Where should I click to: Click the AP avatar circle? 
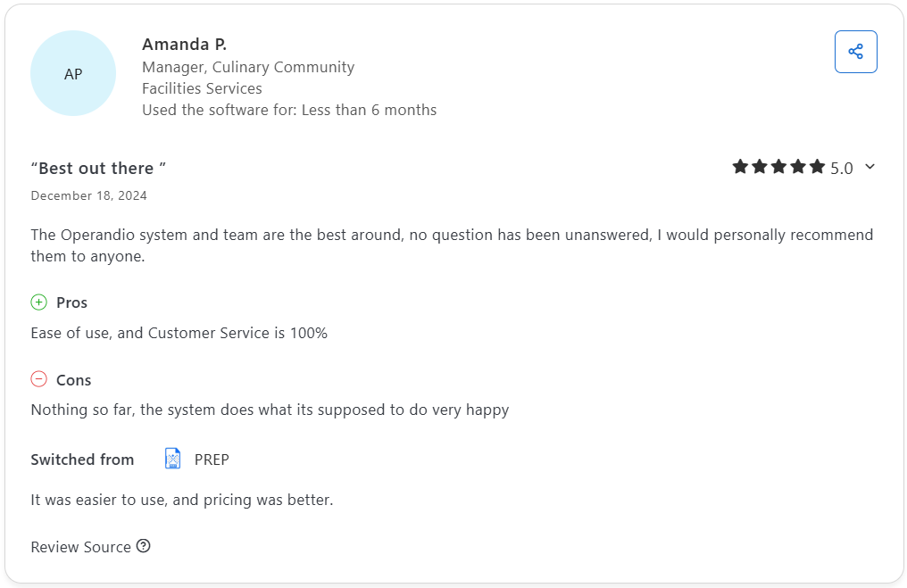tap(73, 74)
